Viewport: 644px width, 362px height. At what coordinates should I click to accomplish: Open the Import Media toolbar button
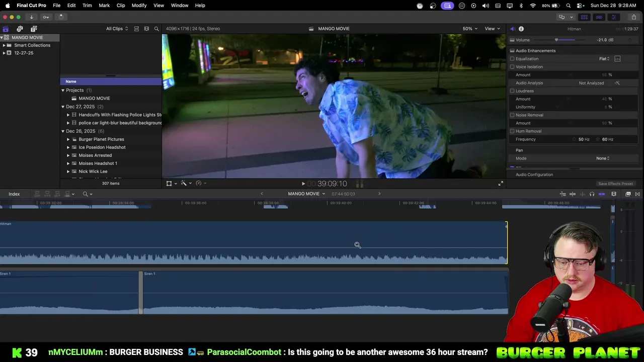tap(31, 17)
